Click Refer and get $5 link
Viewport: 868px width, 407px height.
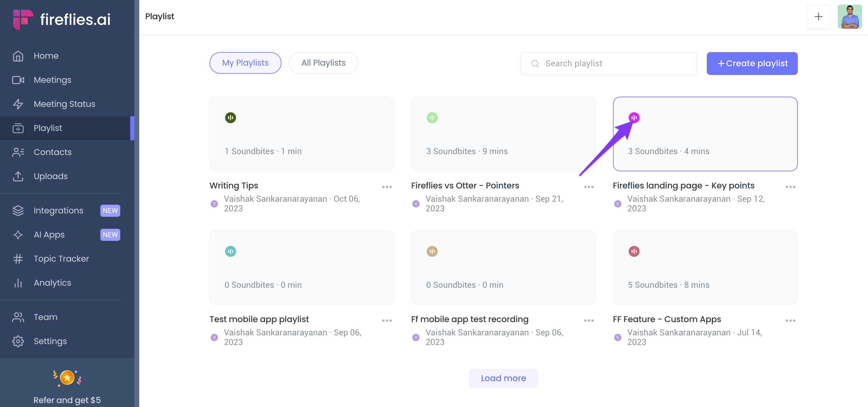67,400
